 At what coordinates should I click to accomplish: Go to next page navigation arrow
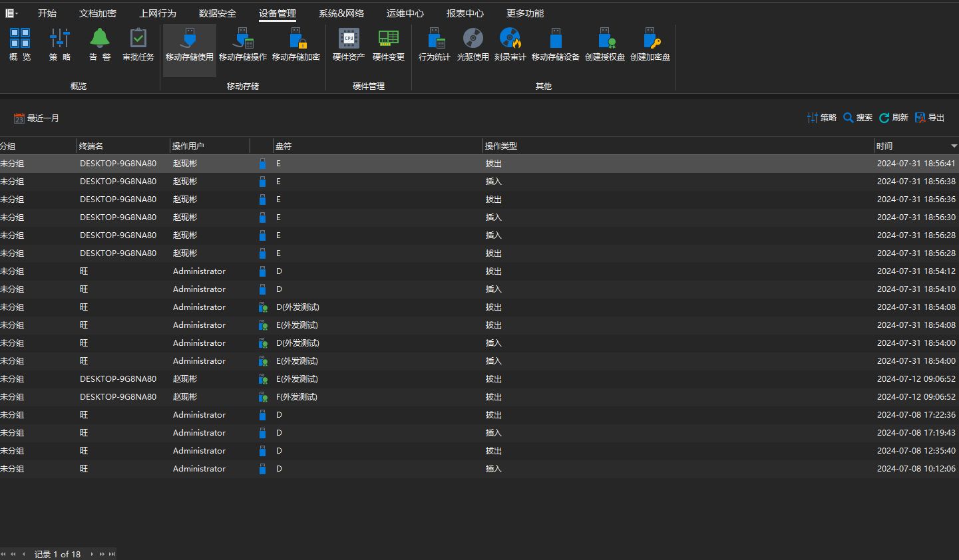click(x=102, y=554)
